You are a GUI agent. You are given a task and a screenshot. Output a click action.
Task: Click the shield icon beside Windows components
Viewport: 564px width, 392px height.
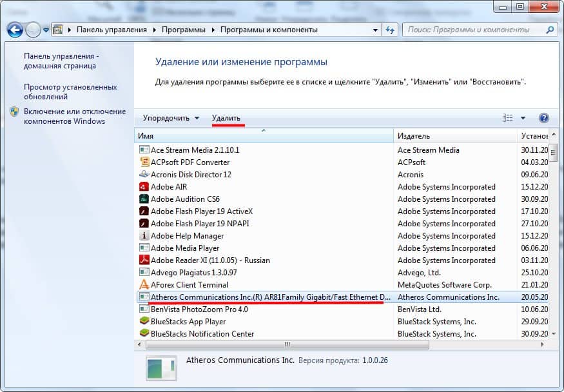14,112
